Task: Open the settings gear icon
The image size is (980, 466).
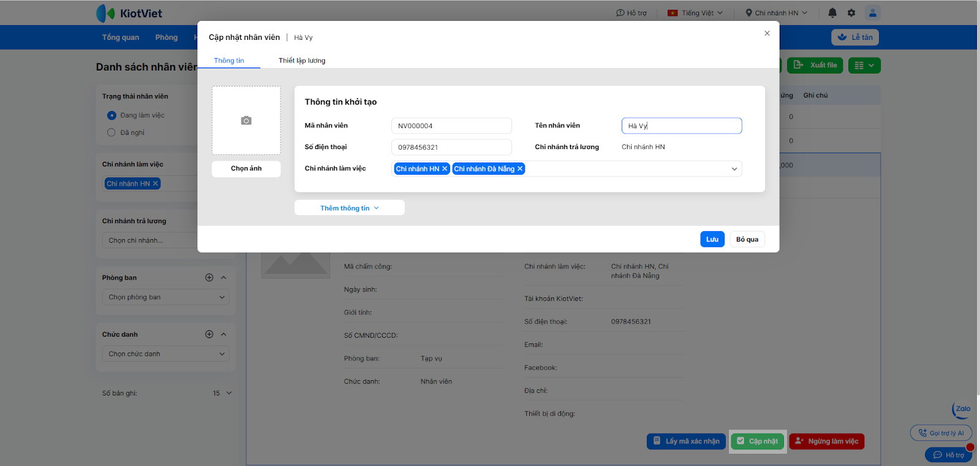Action: [851, 13]
